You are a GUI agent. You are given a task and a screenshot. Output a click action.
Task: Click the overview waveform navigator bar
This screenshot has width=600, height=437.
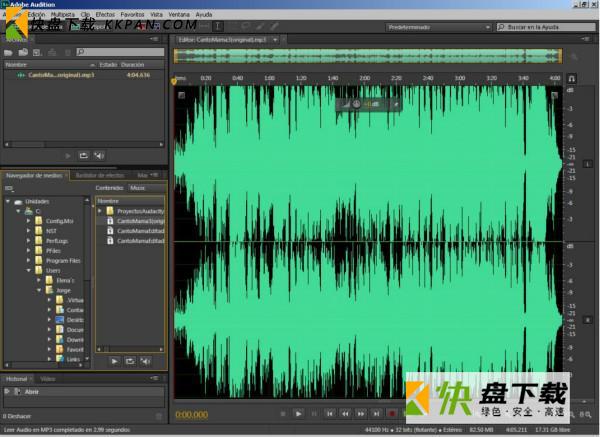click(x=368, y=56)
